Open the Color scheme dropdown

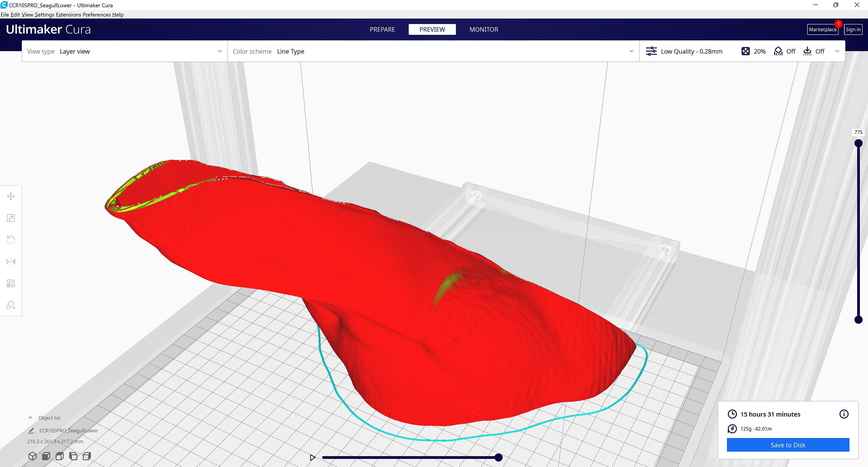pyautogui.click(x=433, y=51)
